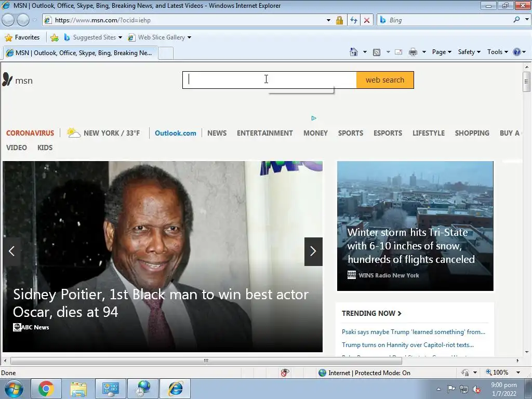Screen dimensions: 532x399
Task: Click the Action Center flag tray icon
Action: point(451,389)
